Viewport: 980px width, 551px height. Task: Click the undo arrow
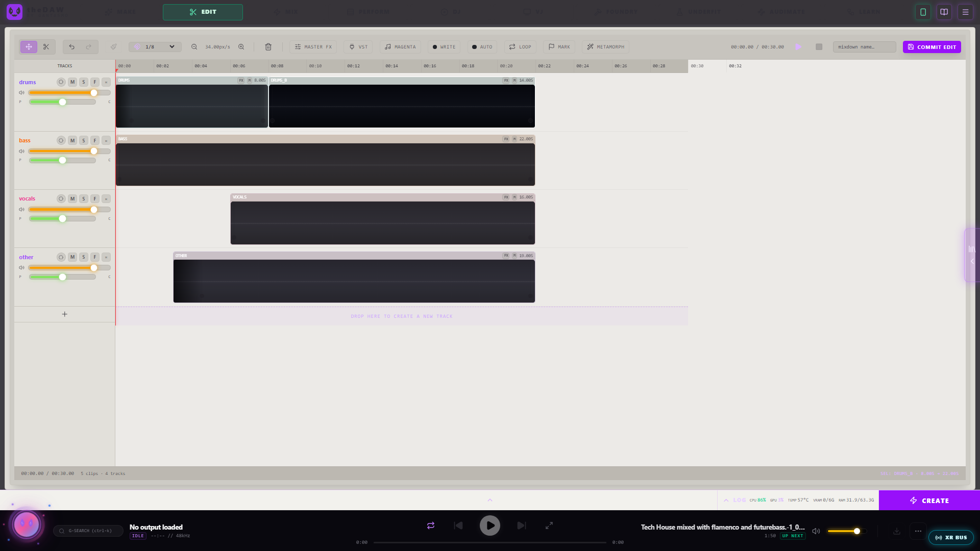(72, 47)
